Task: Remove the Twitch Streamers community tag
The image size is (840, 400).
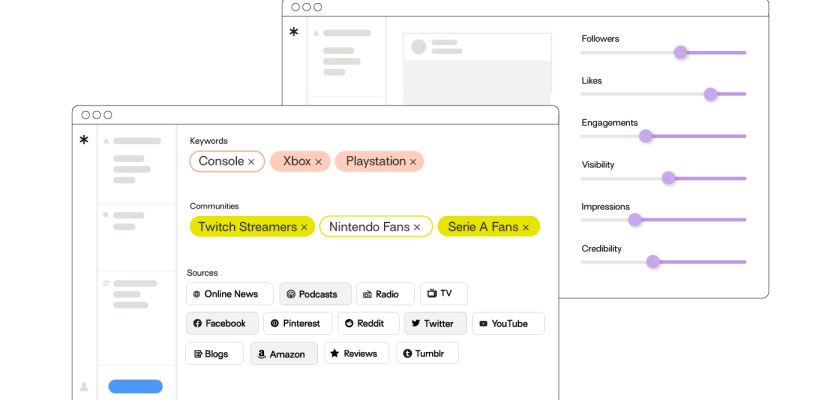Action: pos(304,228)
